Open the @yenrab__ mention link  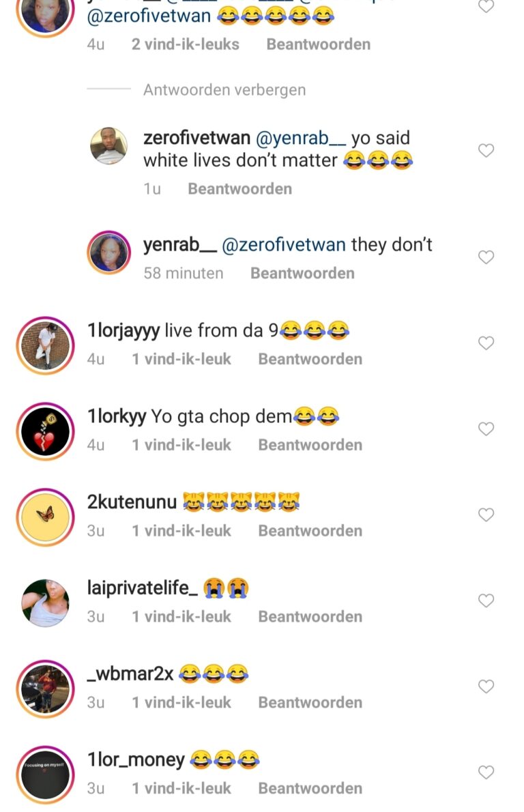pos(300,139)
